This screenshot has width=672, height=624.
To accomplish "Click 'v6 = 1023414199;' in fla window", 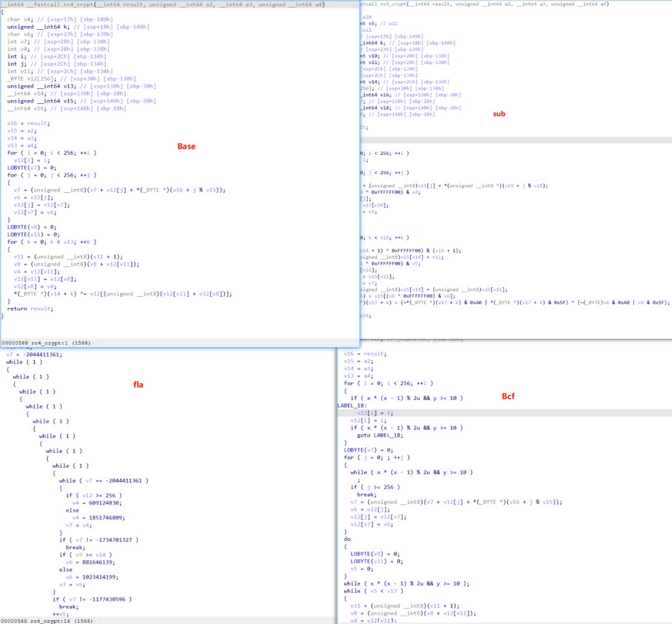I will (x=92, y=577).
